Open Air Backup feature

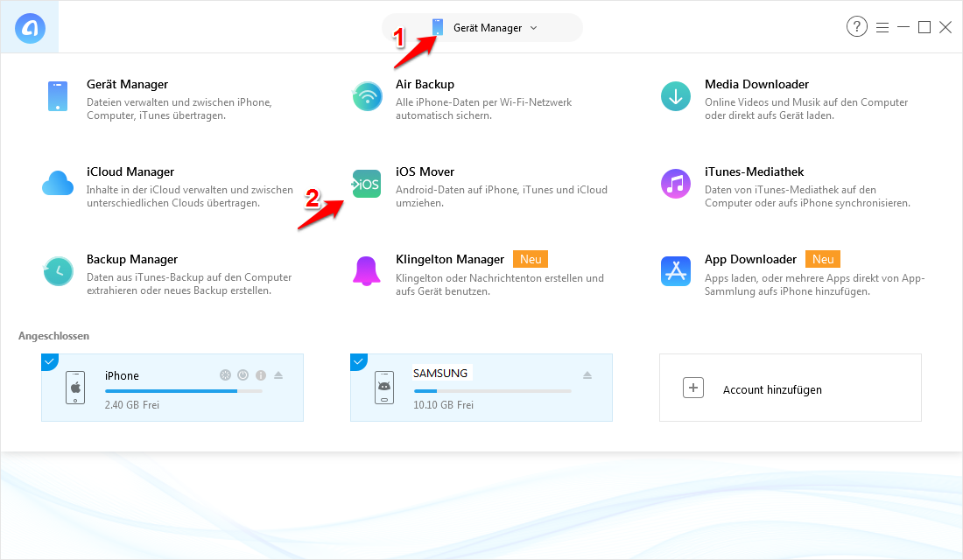point(425,84)
